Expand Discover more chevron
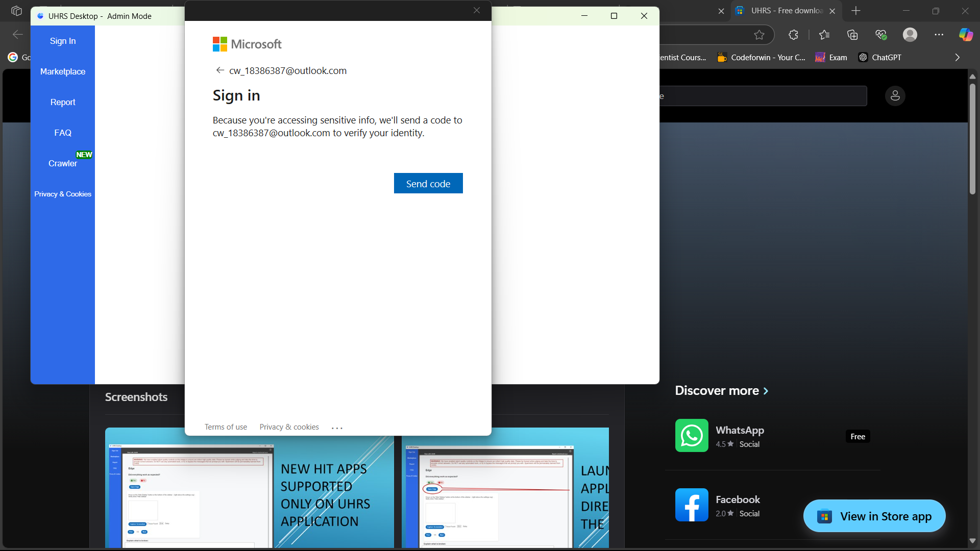The height and width of the screenshot is (551, 980). [x=766, y=391]
